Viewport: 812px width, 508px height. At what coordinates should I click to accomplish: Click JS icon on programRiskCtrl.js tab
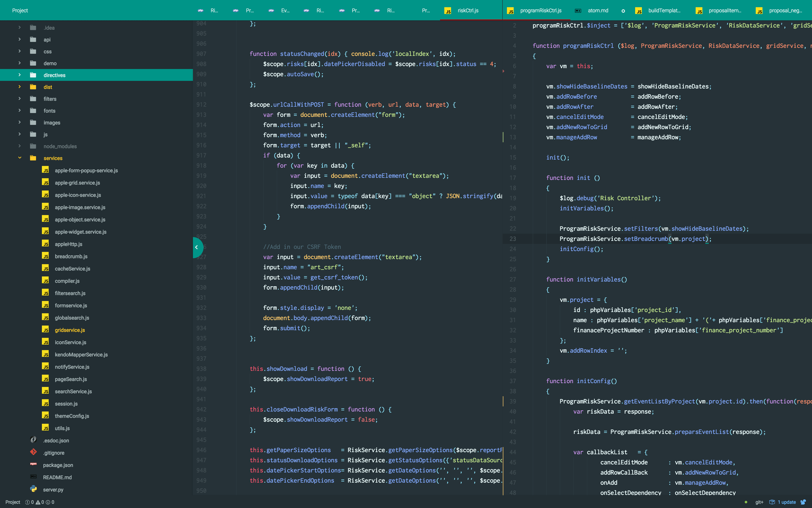click(x=511, y=11)
